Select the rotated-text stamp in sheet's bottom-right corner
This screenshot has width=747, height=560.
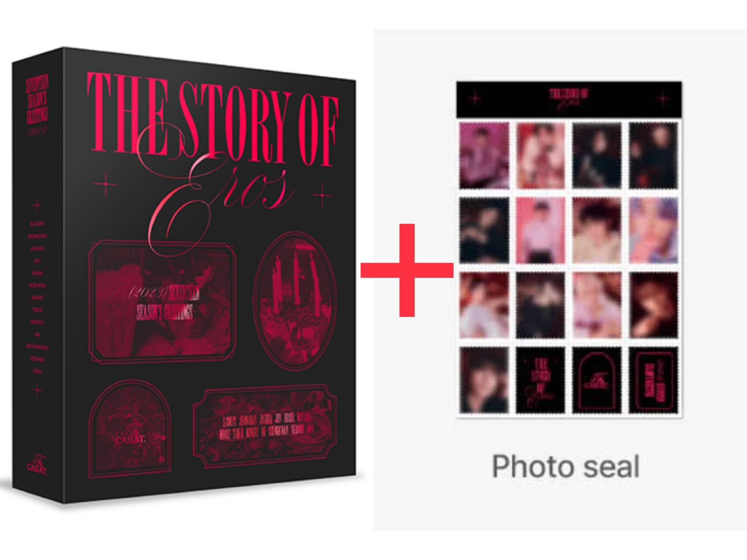point(653,380)
